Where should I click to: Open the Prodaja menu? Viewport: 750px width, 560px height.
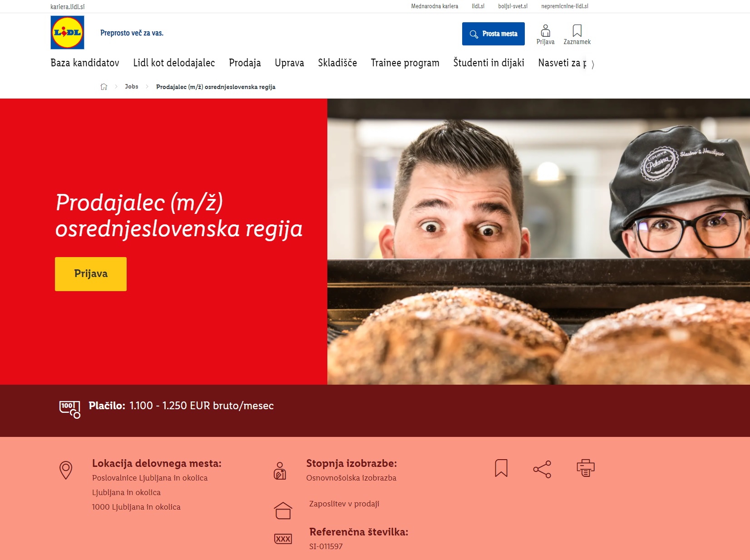(245, 63)
